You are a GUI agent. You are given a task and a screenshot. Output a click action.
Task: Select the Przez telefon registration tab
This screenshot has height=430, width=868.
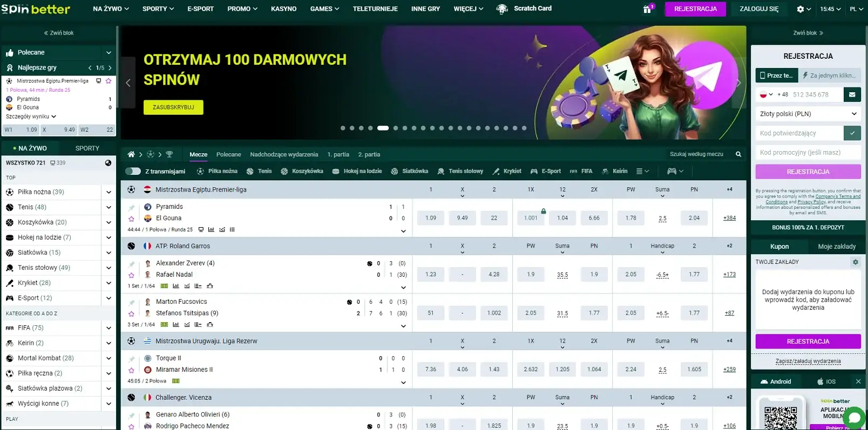pyautogui.click(x=776, y=76)
